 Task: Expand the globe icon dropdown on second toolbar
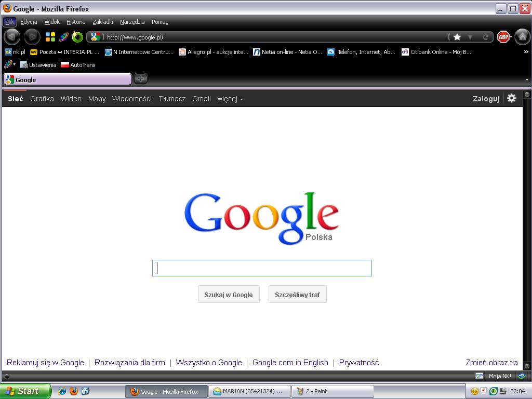coord(14,64)
